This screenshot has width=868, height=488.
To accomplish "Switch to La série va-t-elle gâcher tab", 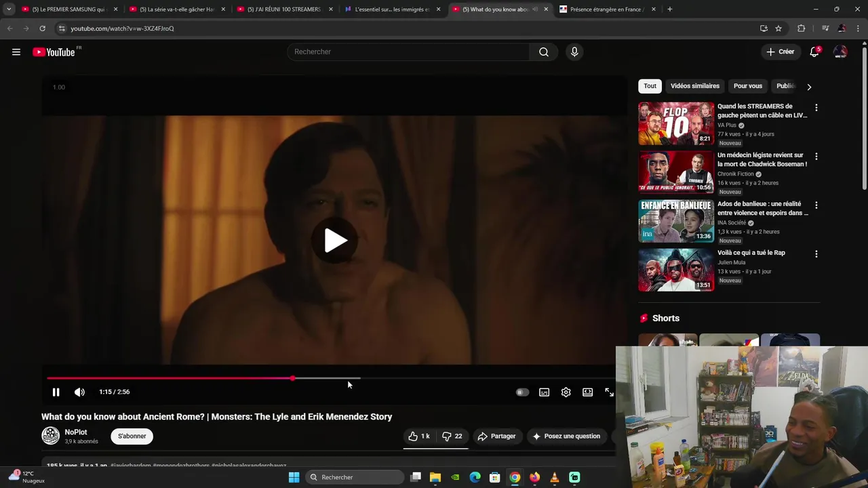I will click(x=176, y=9).
